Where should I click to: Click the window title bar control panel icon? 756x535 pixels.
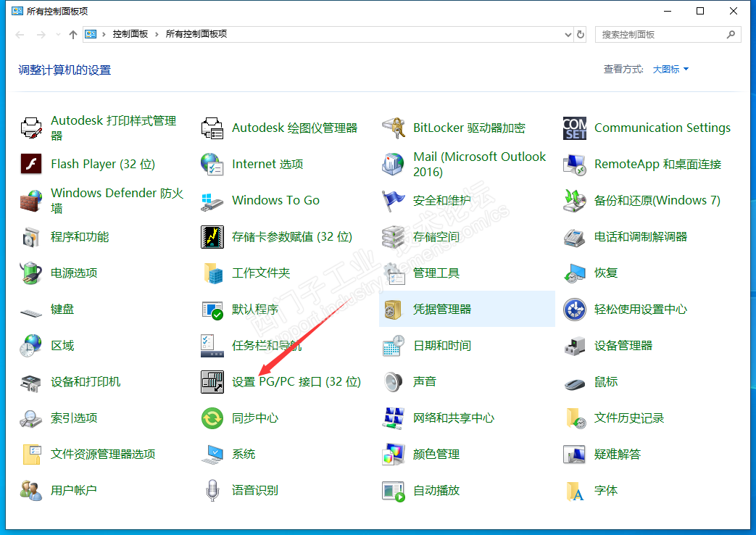point(17,11)
